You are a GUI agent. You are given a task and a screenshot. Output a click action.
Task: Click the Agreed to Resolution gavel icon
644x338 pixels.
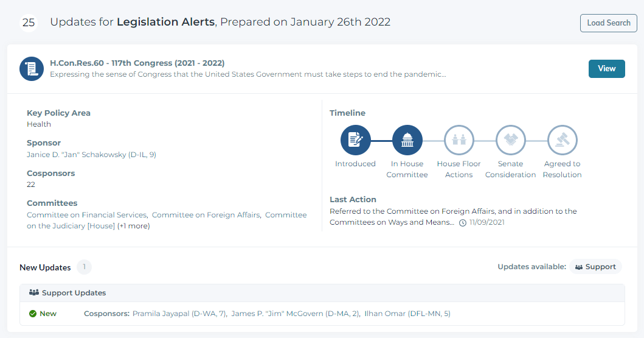pyautogui.click(x=562, y=140)
